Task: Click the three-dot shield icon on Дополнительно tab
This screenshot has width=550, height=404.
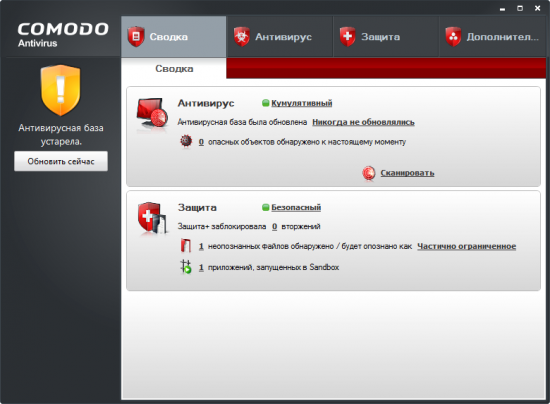Action: pos(453,36)
